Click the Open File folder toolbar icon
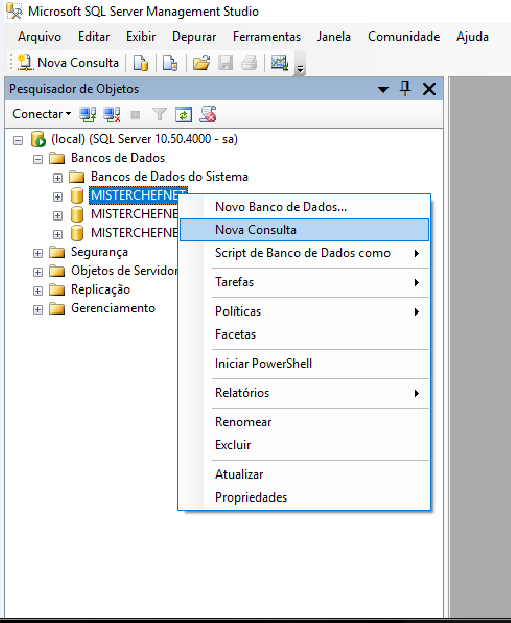 point(201,63)
